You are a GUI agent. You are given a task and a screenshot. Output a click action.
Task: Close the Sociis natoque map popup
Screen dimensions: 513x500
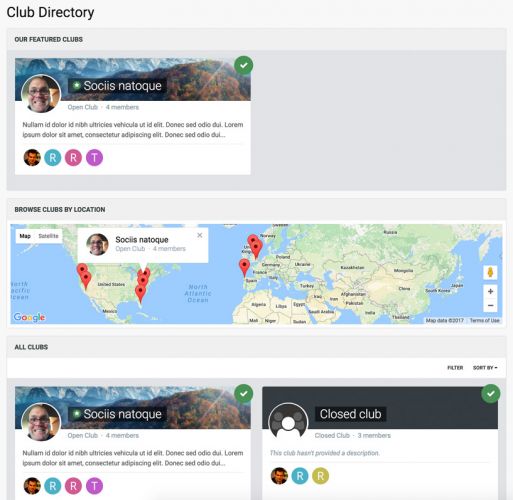(200, 235)
